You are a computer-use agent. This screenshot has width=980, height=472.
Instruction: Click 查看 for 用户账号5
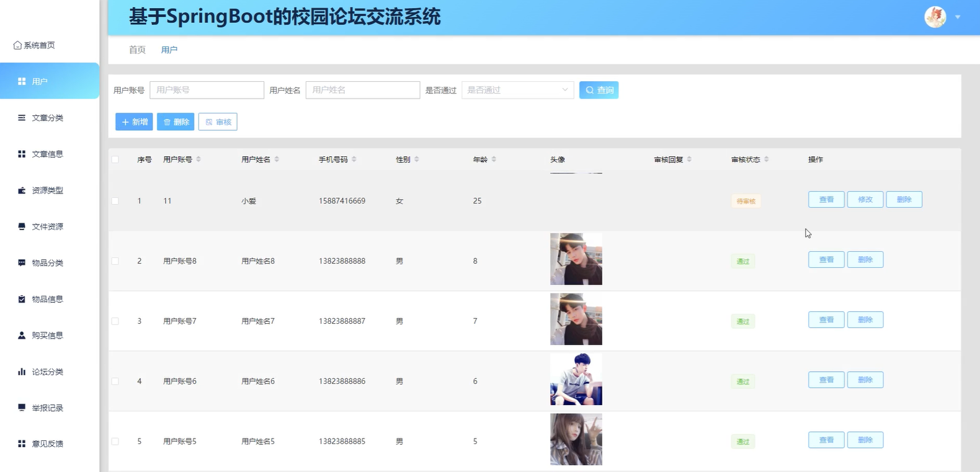(x=826, y=440)
